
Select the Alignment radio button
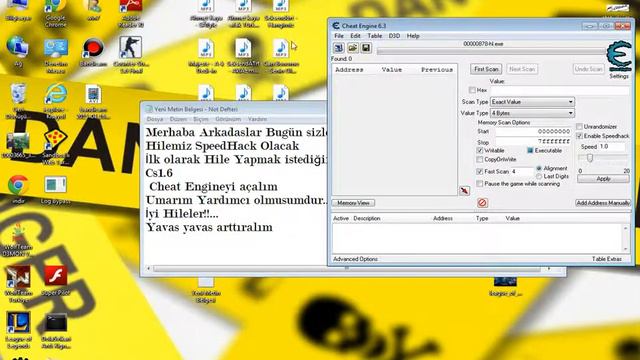pos(539,168)
